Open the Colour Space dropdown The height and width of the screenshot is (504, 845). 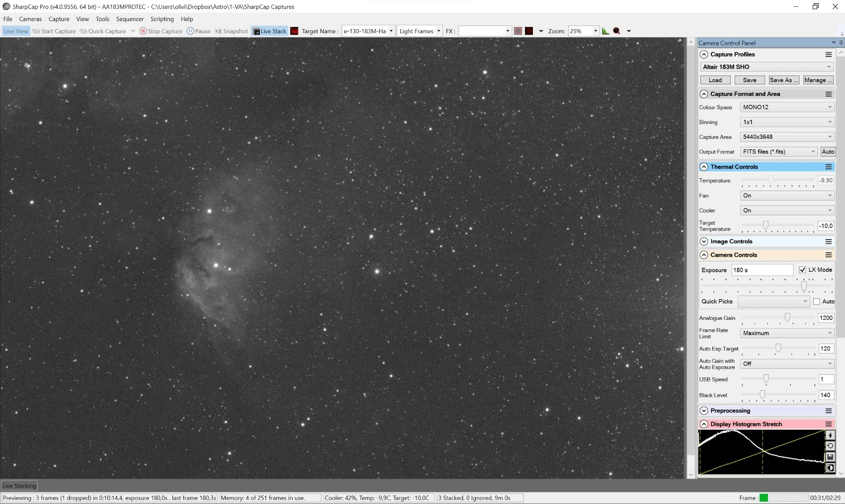pos(786,107)
